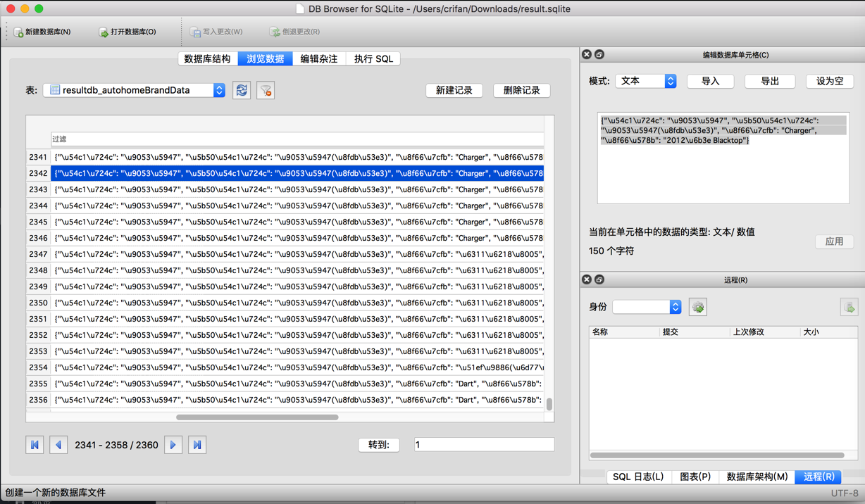Image resolution: width=865 pixels, height=504 pixels.
Task: Click the Remote panel horizontal scrollbar
Action: click(x=717, y=455)
